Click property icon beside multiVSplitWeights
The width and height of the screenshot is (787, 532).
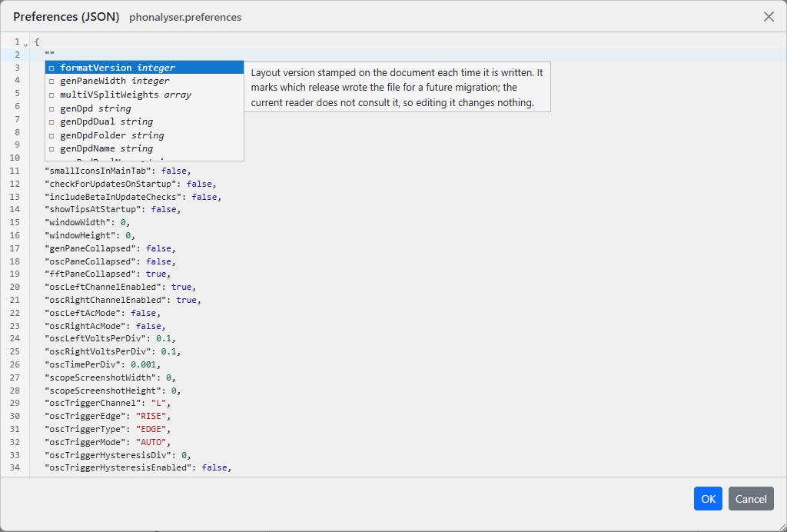pos(51,95)
